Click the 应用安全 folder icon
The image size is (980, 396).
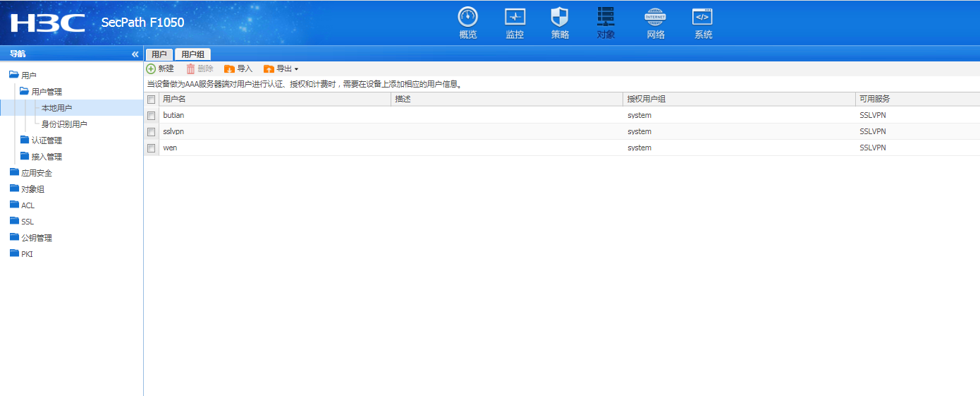click(14, 172)
